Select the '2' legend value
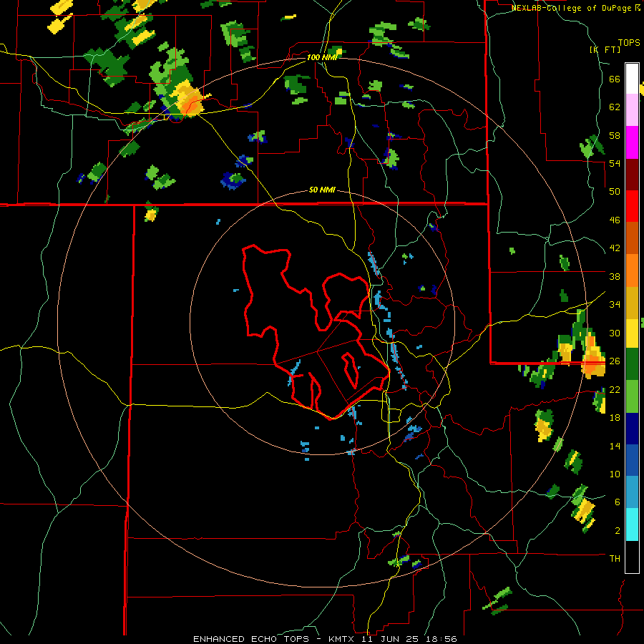The image size is (644, 644). pos(618,531)
